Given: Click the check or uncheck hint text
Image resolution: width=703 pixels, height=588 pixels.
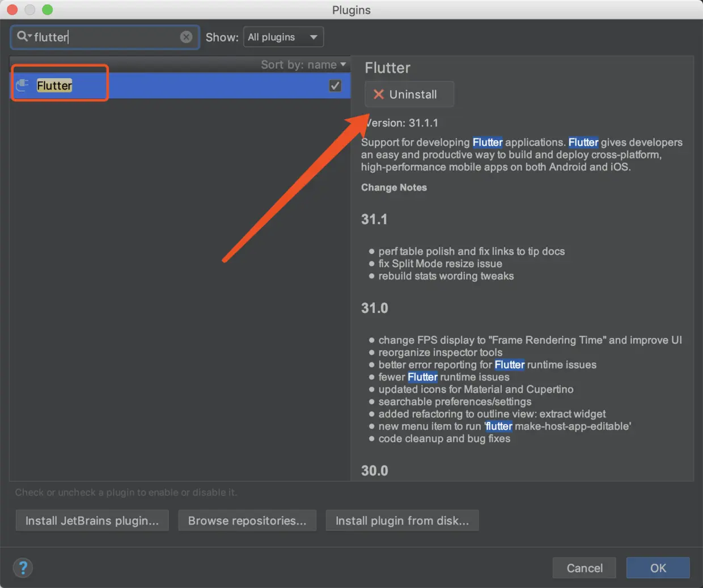Looking at the screenshot, I should 126,492.
